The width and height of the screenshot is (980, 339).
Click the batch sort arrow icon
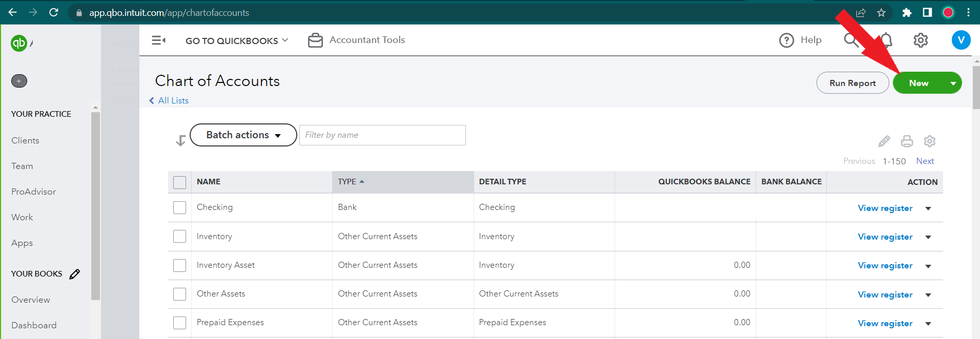coord(180,140)
